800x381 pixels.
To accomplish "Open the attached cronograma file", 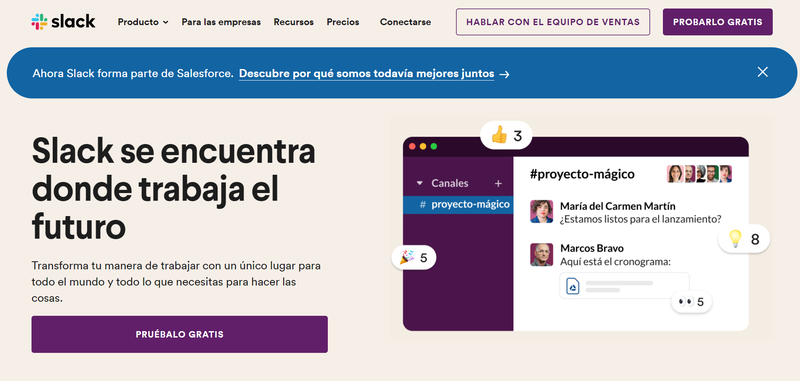I will tap(624, 286).
